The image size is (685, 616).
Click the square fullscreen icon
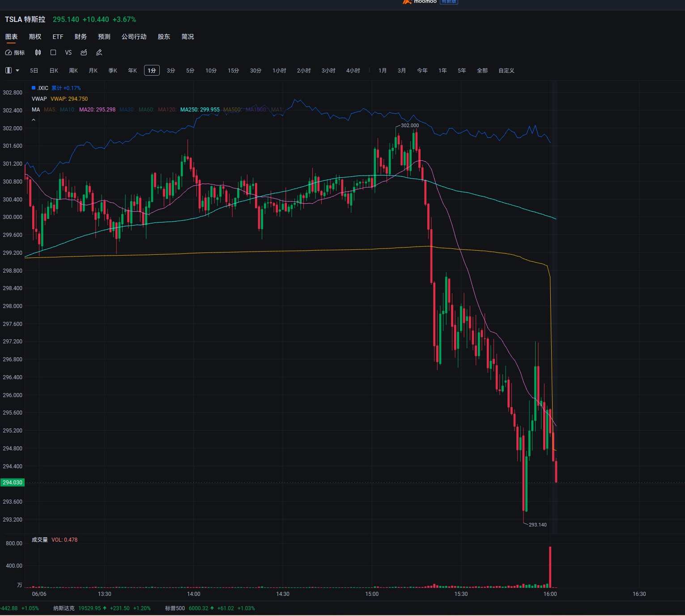[53, 52]
